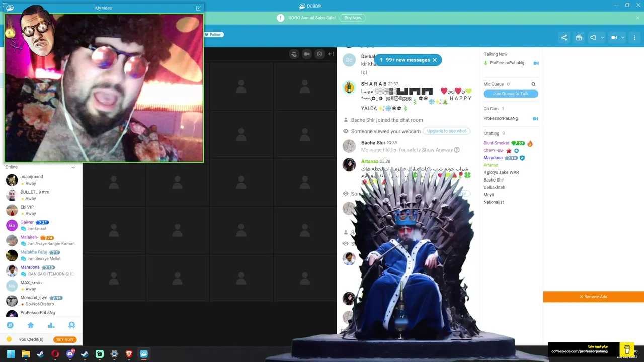Open contact Malakhe Falaj

pyautogui.click(x=41, y=255)
